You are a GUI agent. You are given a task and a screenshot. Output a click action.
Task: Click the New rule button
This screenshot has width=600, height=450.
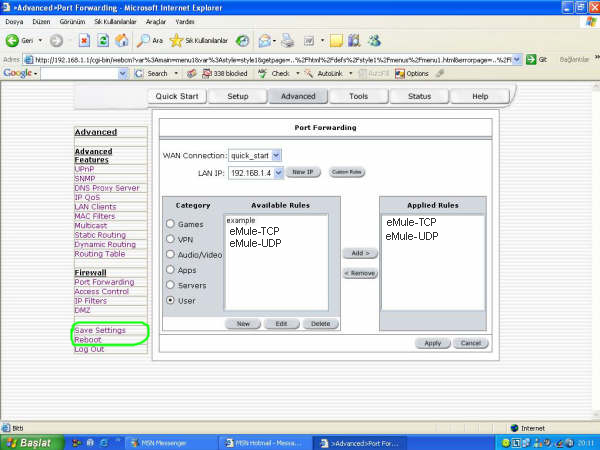(x=243, y=324)
